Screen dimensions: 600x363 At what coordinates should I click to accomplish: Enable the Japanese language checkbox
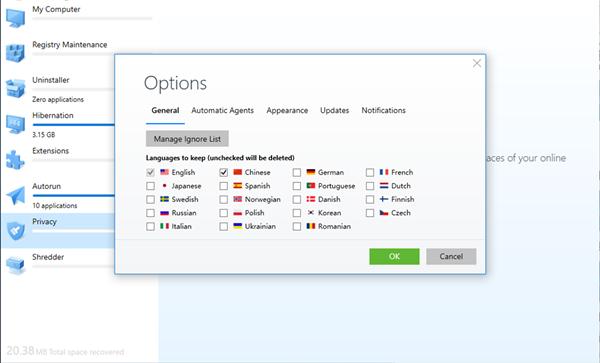pos(150,186)
